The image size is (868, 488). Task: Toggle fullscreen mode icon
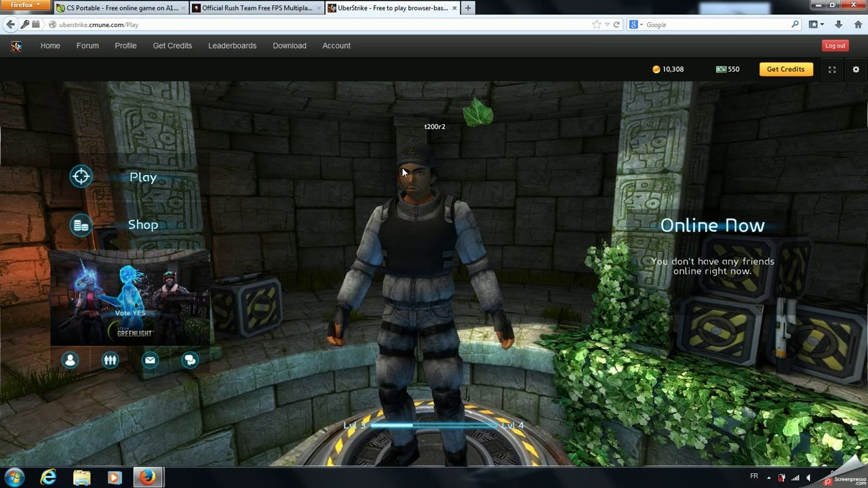coord(832,69)
